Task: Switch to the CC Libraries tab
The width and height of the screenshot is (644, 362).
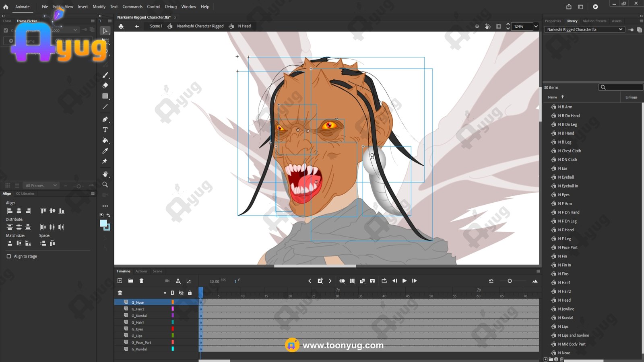Action: (x=25, y=193)
